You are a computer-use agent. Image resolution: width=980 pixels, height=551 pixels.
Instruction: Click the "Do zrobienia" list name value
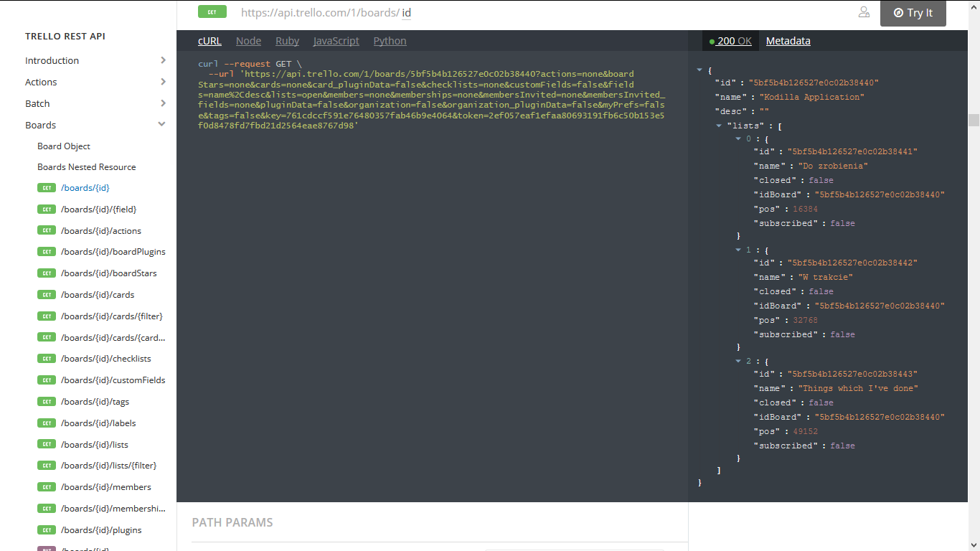833,166
